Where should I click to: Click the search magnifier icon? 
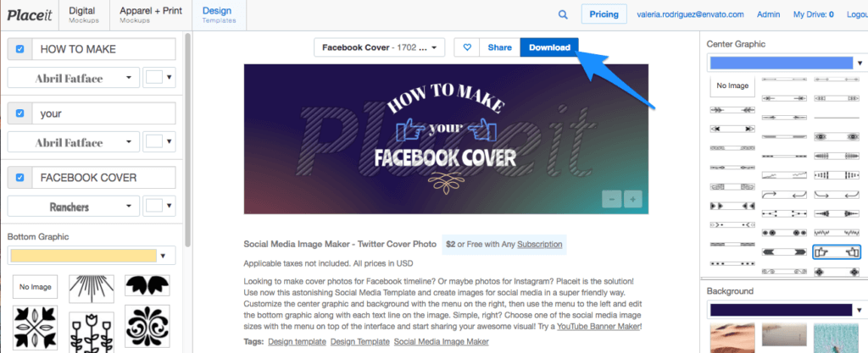[x=563, y=15]
